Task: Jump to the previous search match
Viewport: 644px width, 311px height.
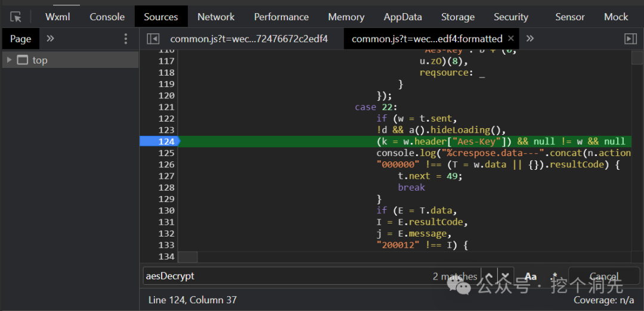Action: click(x=489, y=276)
